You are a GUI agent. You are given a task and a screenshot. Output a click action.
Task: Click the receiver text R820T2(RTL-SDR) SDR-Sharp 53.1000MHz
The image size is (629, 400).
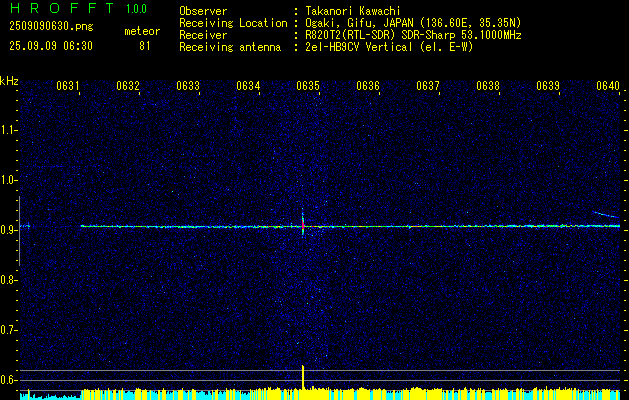pyautogui.click(x=413, y=35)
